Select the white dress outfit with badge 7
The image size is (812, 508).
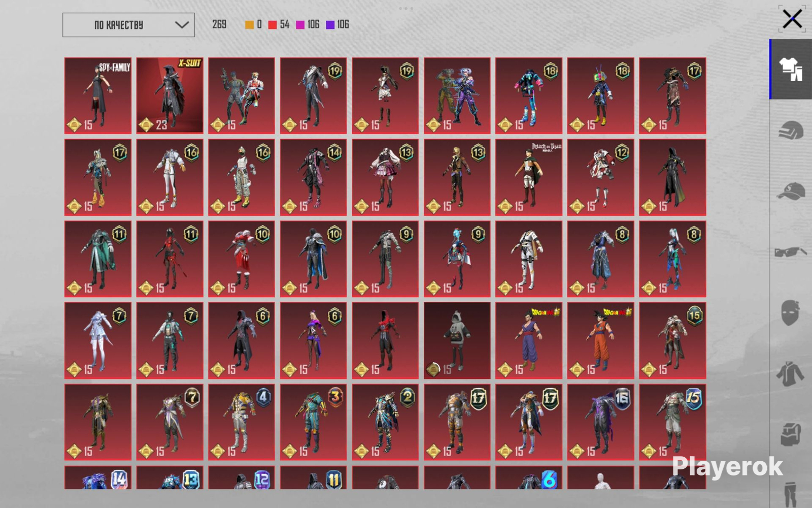click(x=98, y=341)
